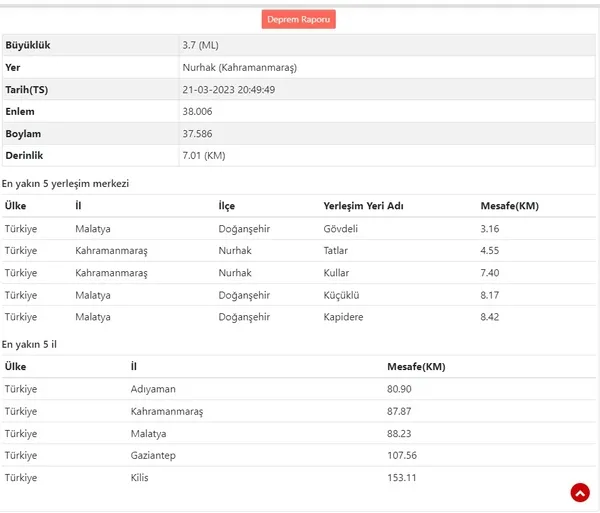The image size is (600, 513).
Task: Select the Kapidere settlement cell
Action: [x=343, y=317]
